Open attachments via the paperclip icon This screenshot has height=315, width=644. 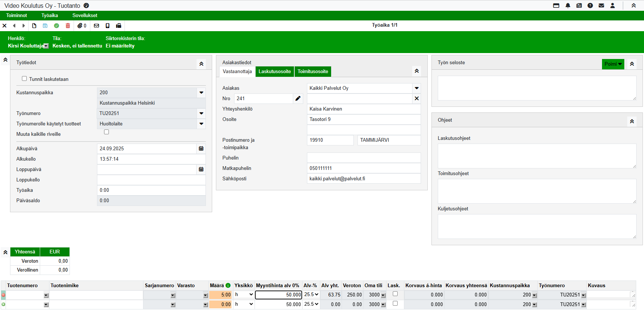point(80,26)
